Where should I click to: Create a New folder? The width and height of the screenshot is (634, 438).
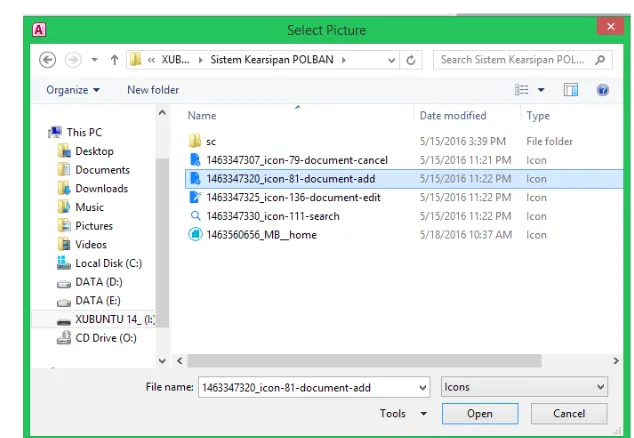click(x=153, y=90)
